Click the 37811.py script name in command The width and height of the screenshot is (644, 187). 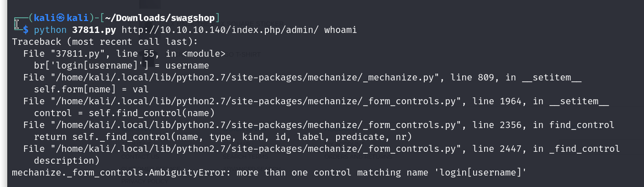(x=94, y=30)
